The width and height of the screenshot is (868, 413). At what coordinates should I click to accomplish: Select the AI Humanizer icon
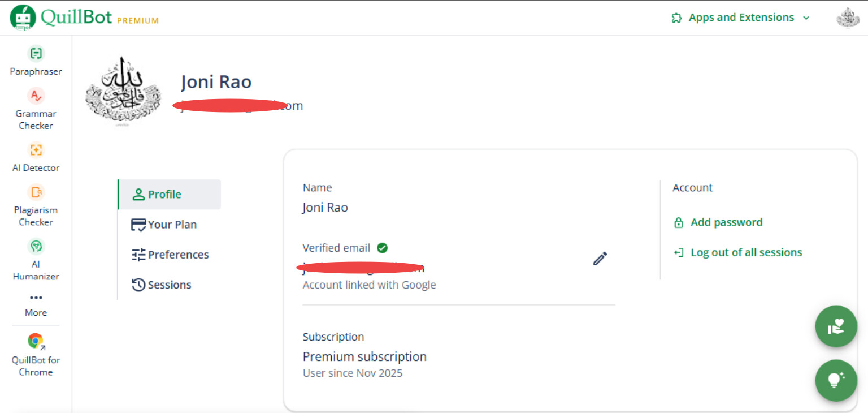coord(36,247)
